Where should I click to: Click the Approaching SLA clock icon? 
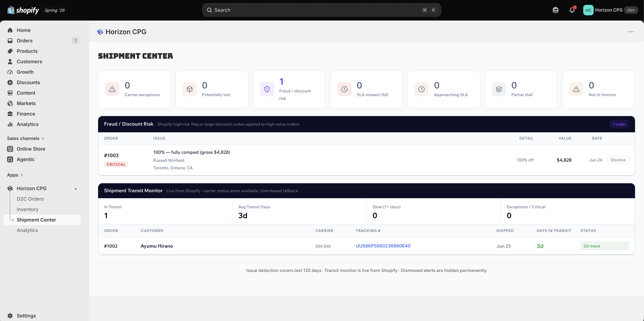coord(422,89)
